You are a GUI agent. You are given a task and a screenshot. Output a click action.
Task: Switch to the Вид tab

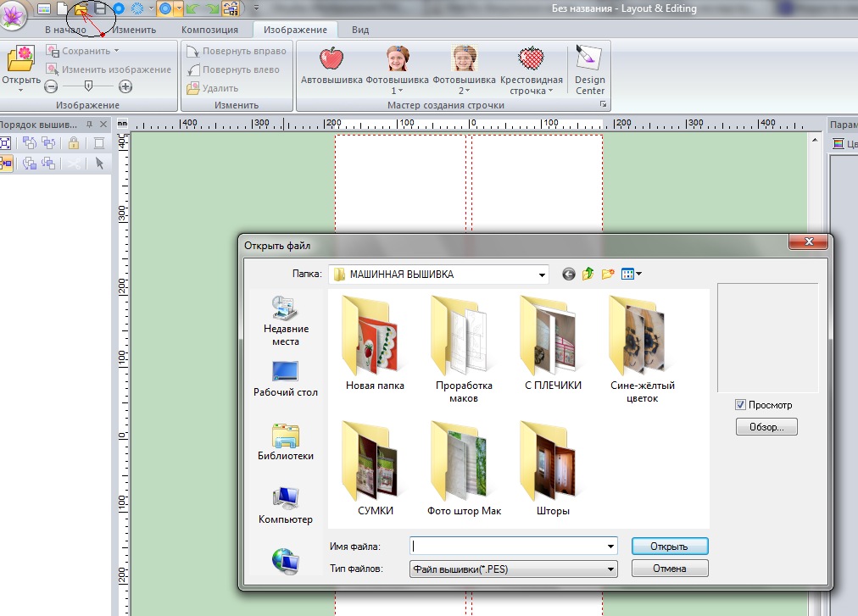(x=360, y=30)
